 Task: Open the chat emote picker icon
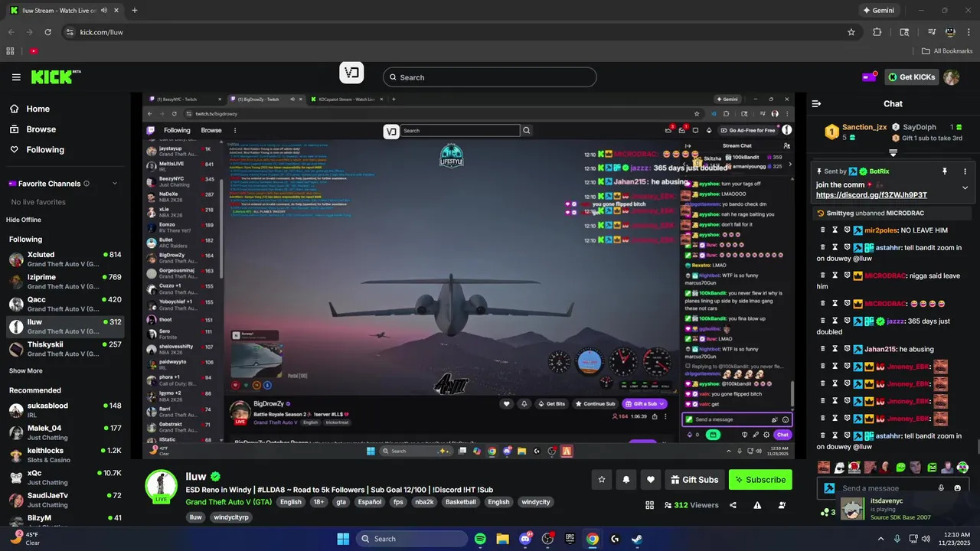click(x=957, y=488)
